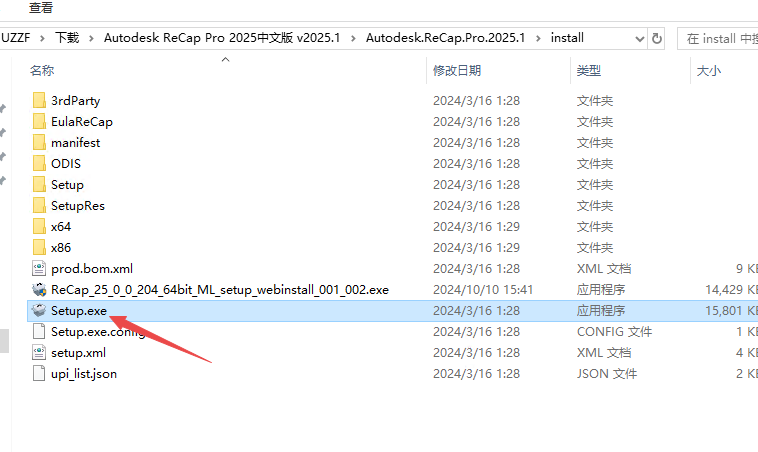758x452 pixels.
Task: Select the EulaReCap folder icon
Action: 39,121
